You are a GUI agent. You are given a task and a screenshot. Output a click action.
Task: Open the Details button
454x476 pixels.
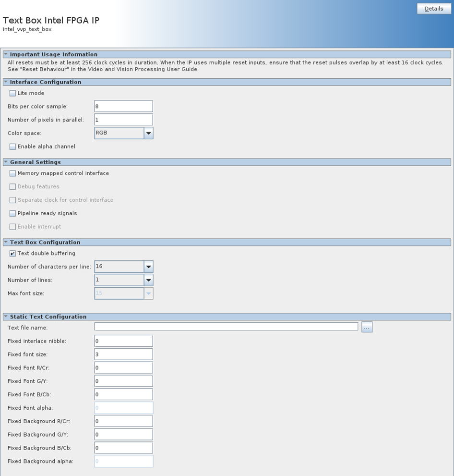[x=434, y=9]
